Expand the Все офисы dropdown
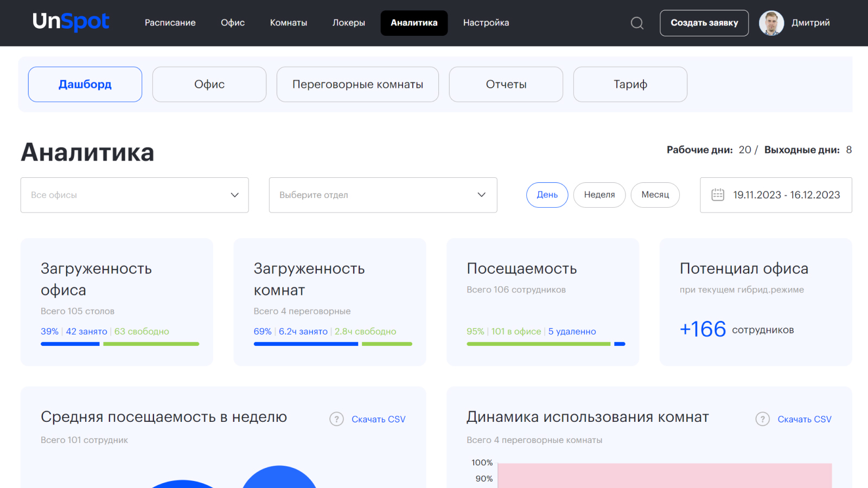This screenshot has height=488, width=868. [135, 195]
